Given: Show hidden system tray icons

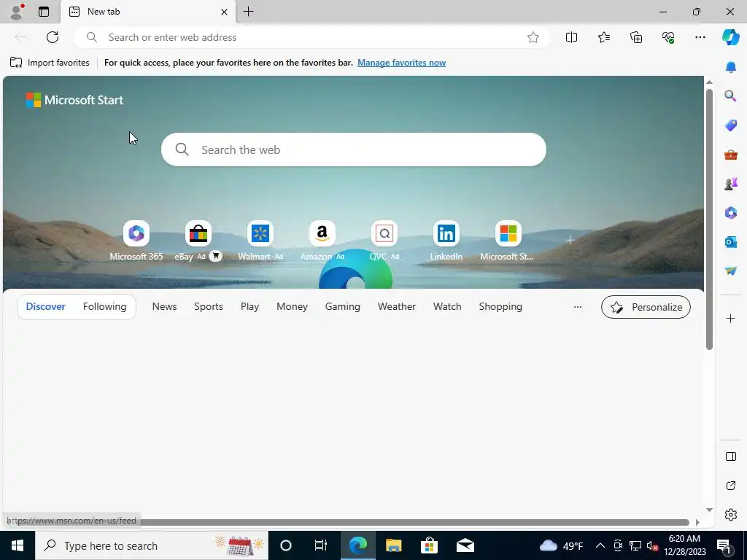Looking at the screenshot, I should 600,545.
